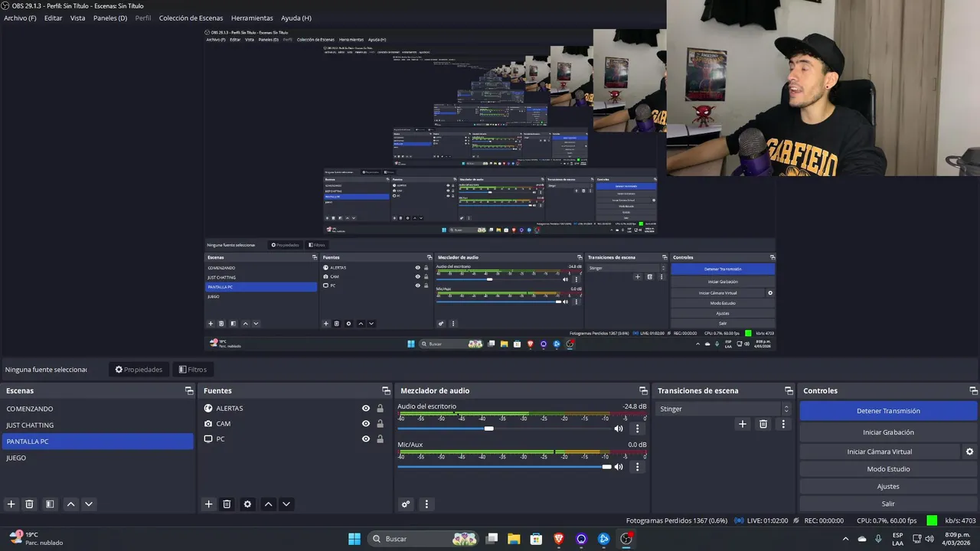The width and height of the screenshot is (980, 551).
Task: Open virtual camera settings gear icon
Action: [x=969, y=452]
